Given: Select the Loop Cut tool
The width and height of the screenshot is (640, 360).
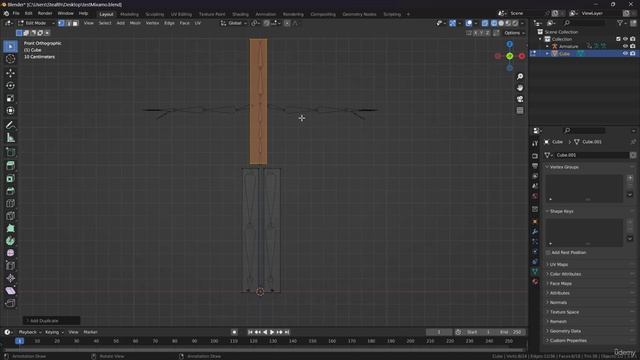Looking at the screenshot, I should [10, 203].
